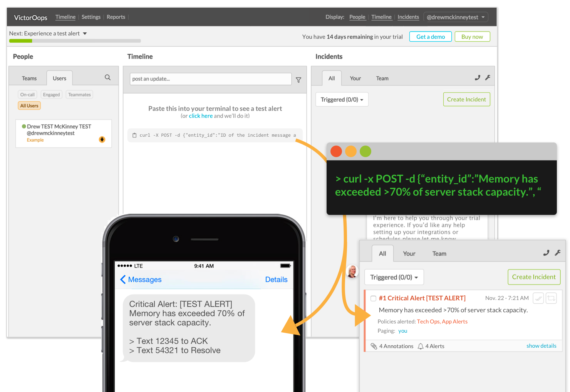
Task: Click the curl command code box
Action: [215, 135]
